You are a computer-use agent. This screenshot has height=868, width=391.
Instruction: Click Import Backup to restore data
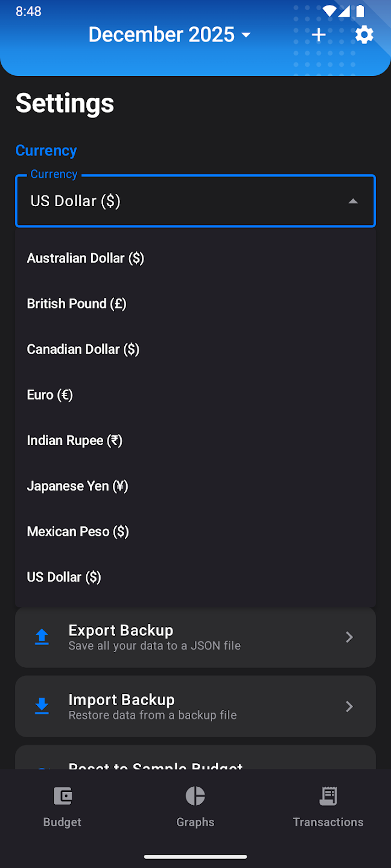click(x=195, y=706)
